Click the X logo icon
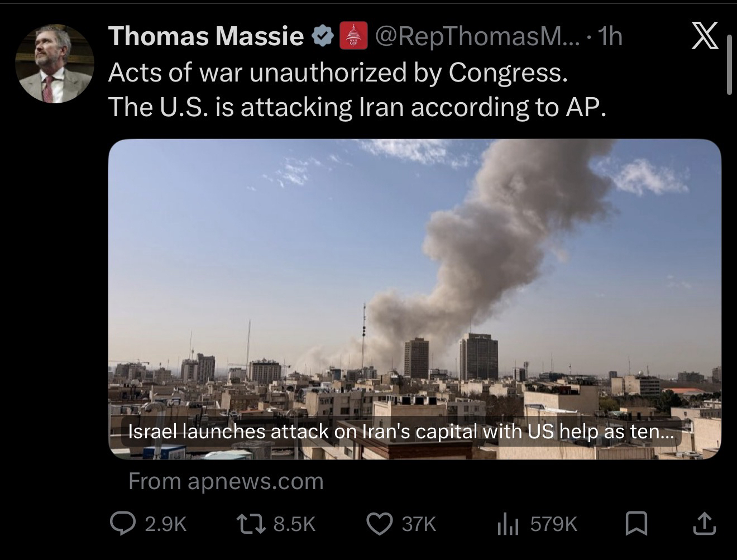 (x=705, y=37)
